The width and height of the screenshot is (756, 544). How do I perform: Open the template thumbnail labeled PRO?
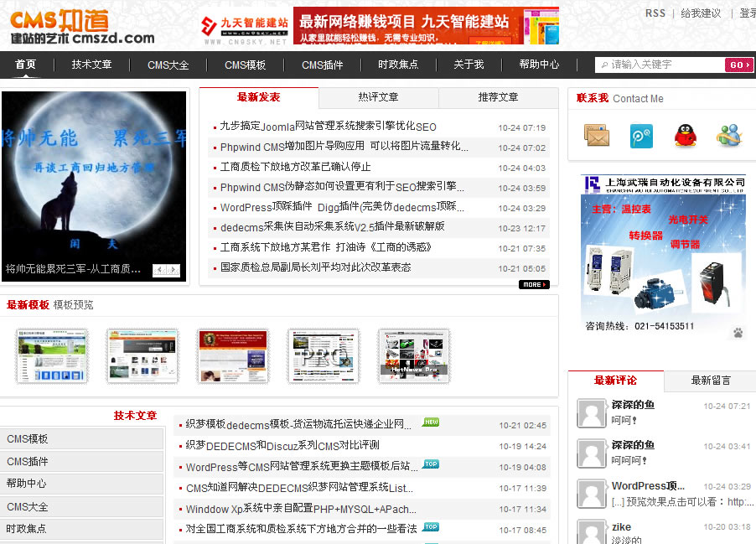click(324, 356)
